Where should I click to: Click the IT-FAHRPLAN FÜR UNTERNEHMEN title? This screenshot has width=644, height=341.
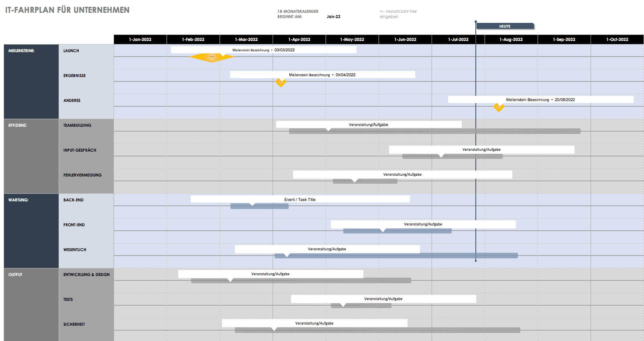click(x=67, y=10)
